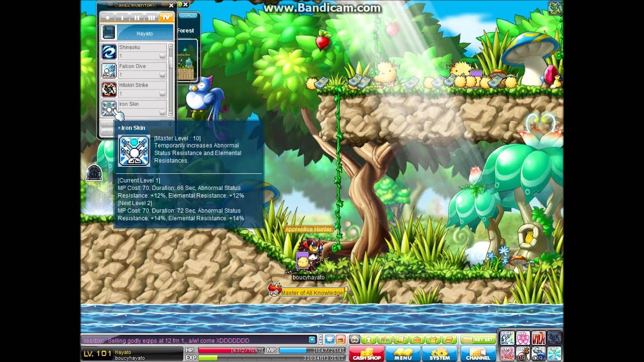Use the Pdn quickslot skill

[554, 353]
